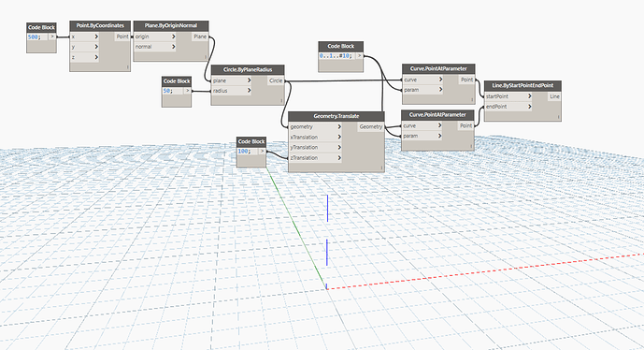Click param input on lower Curve.PointAtParameter
This screenshot has width=644, height=350.
click(x=422, y=136)
